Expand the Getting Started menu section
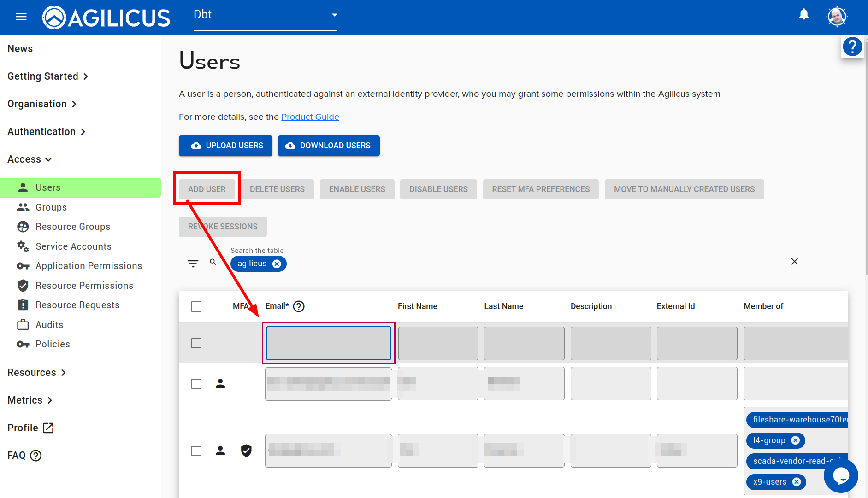Viewport: 868px width, 498px height. coord(47,76)
